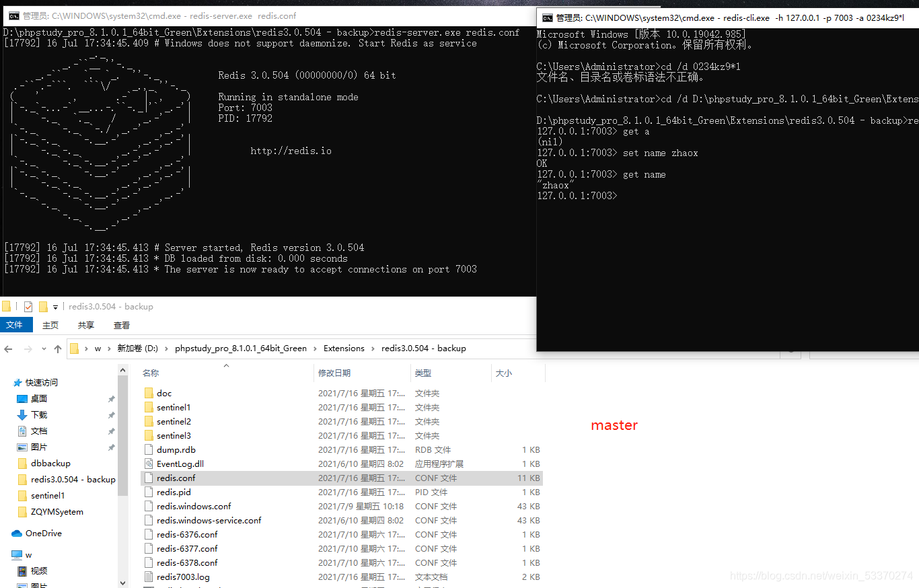This screenshot has height=588, width=919.
Task: Click the redis.conf file icon
Action: click(x=149, y=478)
